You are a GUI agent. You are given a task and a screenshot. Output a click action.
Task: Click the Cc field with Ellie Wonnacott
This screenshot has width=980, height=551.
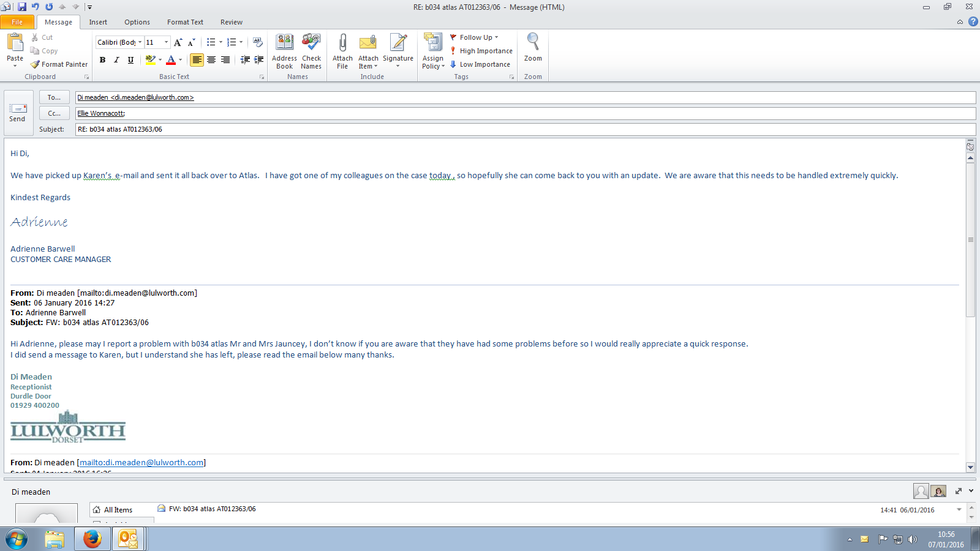pyautogui.click(x=526, y=113)
